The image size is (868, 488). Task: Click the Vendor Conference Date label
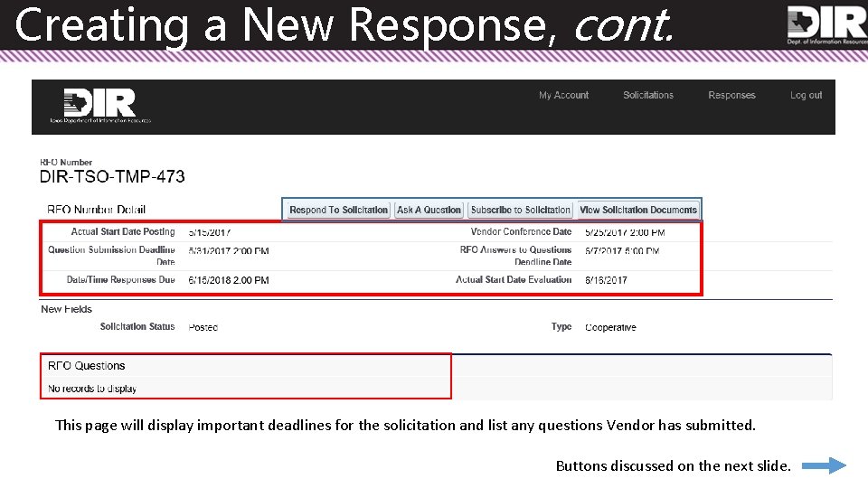click(521, 232)
